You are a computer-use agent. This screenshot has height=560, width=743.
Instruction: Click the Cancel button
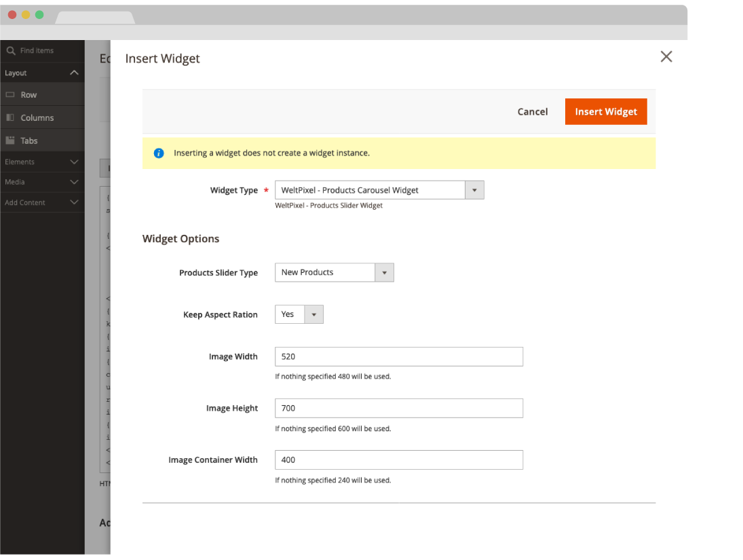point(532,112)
